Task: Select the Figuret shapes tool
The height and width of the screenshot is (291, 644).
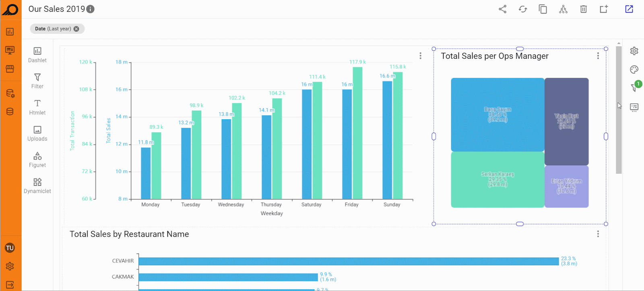Action: (x=37, y=160)
